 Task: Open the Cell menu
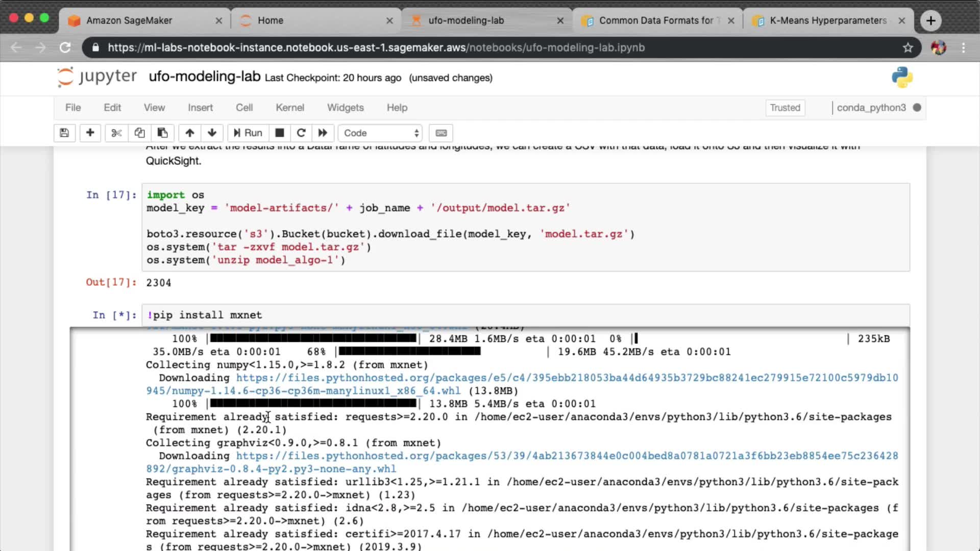click(x=244, y=108)
